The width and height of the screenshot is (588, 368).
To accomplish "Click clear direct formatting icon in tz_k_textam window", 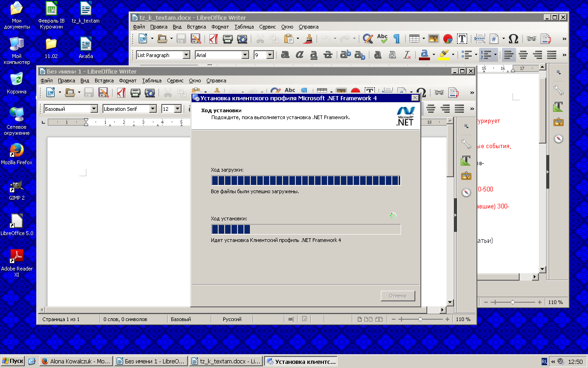I will (x=407, y=55).
